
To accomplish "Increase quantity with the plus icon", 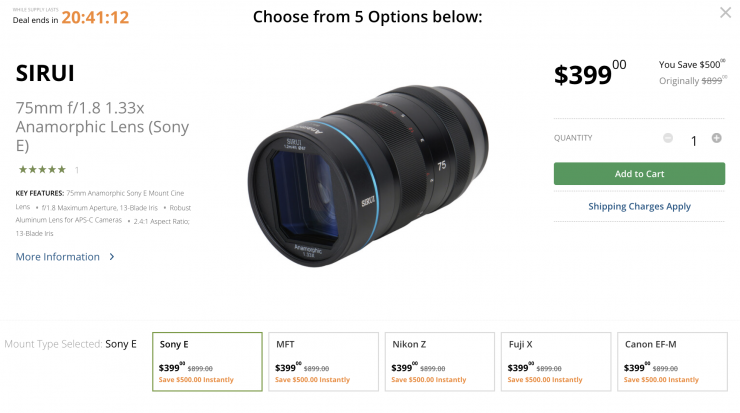I will click(x=716, y=138).
